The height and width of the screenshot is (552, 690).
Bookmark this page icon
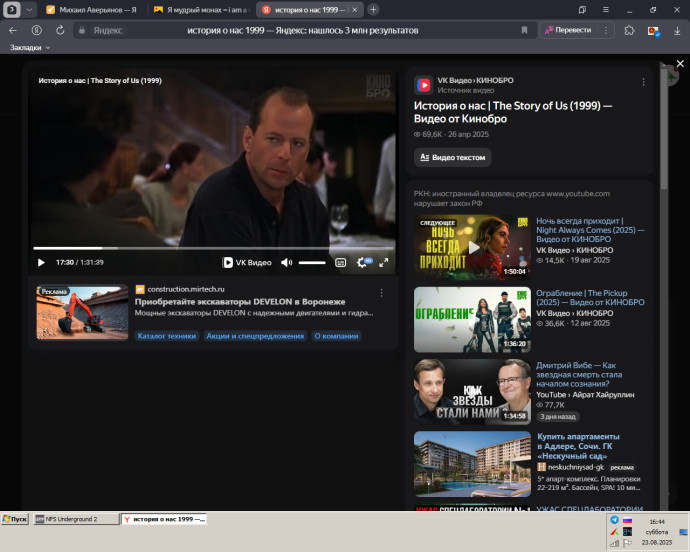(524, 30)
